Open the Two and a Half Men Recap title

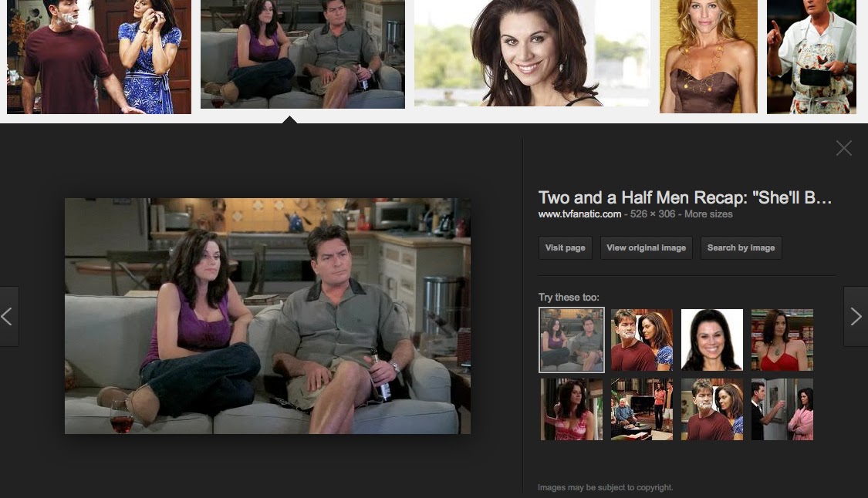pyautogui.click(x=685, y=197)
